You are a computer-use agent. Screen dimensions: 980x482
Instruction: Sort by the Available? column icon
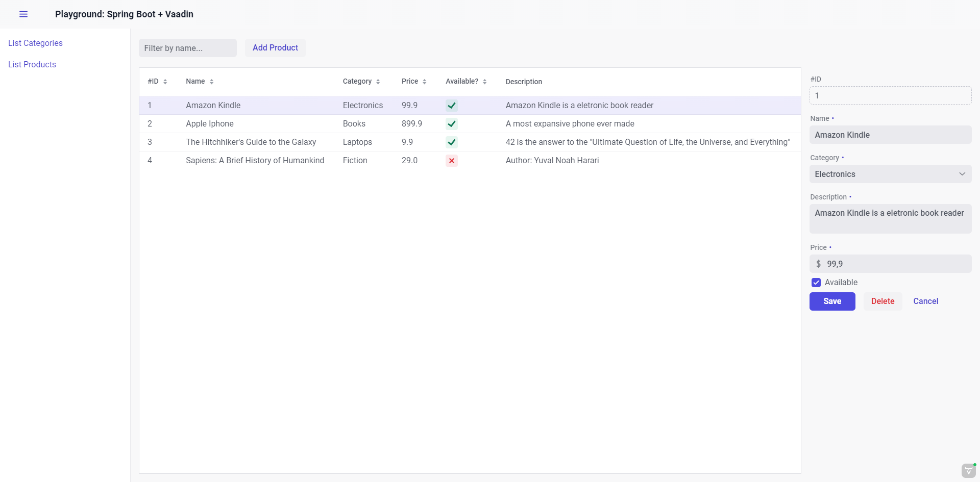[484, 82]
